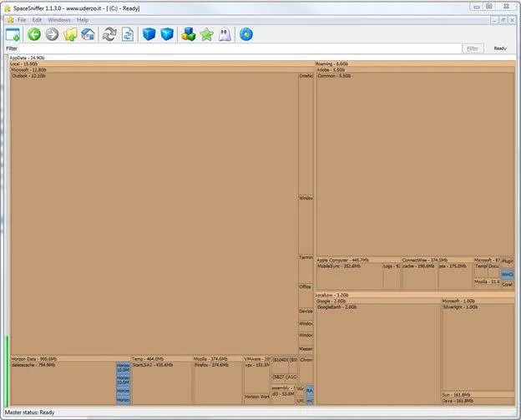Select the Office narrow block
Screen dimensions: 521x420
tap(306, 296)
